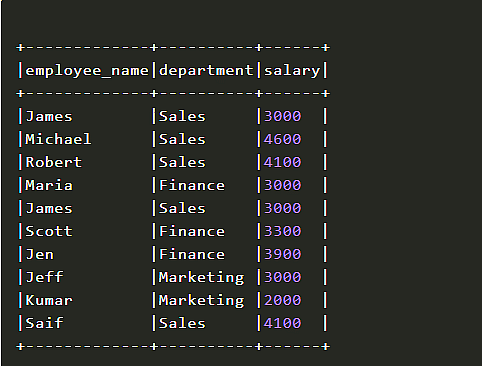The image size is (482, 366).
Task: Click Marketing in Kumar's row
Action: click(x=201, y=301)
